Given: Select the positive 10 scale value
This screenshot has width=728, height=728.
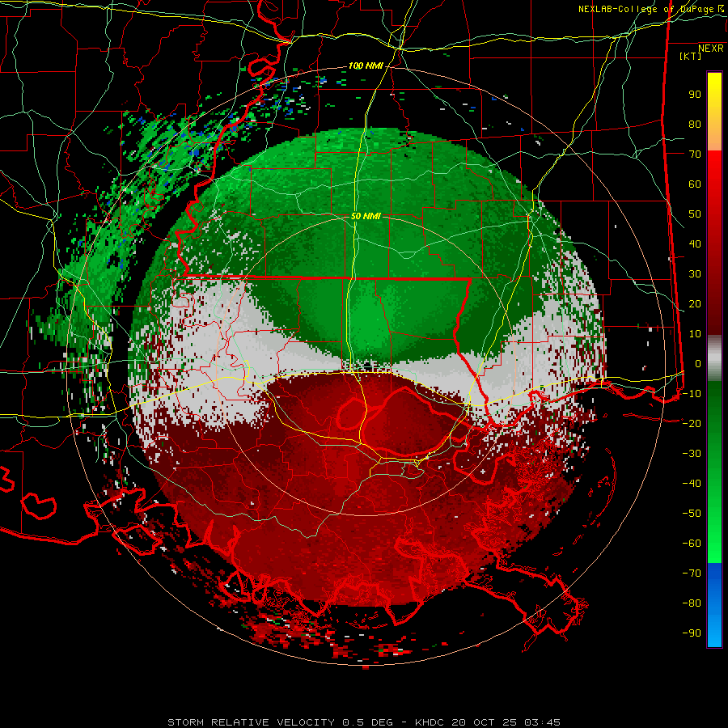Looking at the screenshot, I should 695,334.
